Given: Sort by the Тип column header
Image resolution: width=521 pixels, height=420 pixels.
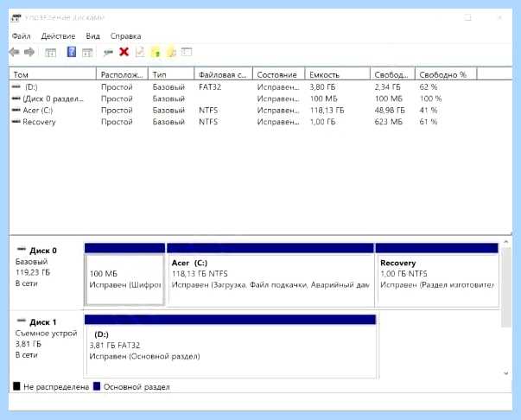Looking at the screenshot, I should 171,74.
